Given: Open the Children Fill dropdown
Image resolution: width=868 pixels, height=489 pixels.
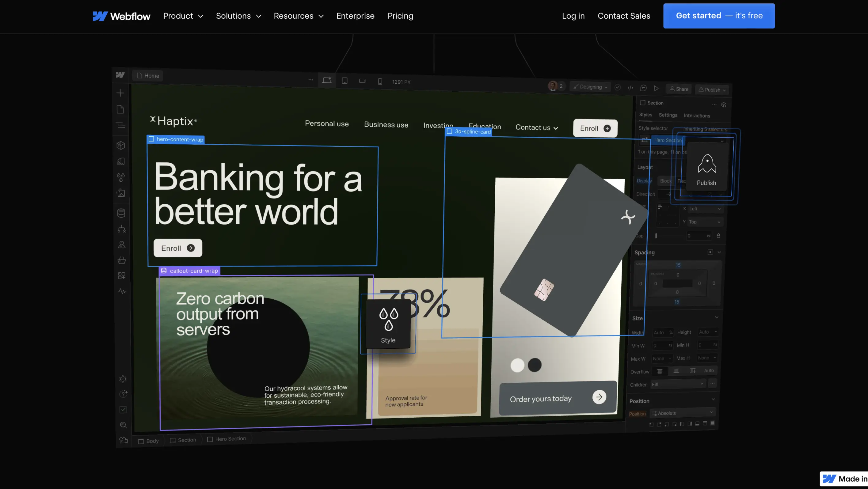Looking at the screenshot, I should click(x=702, y=384).
